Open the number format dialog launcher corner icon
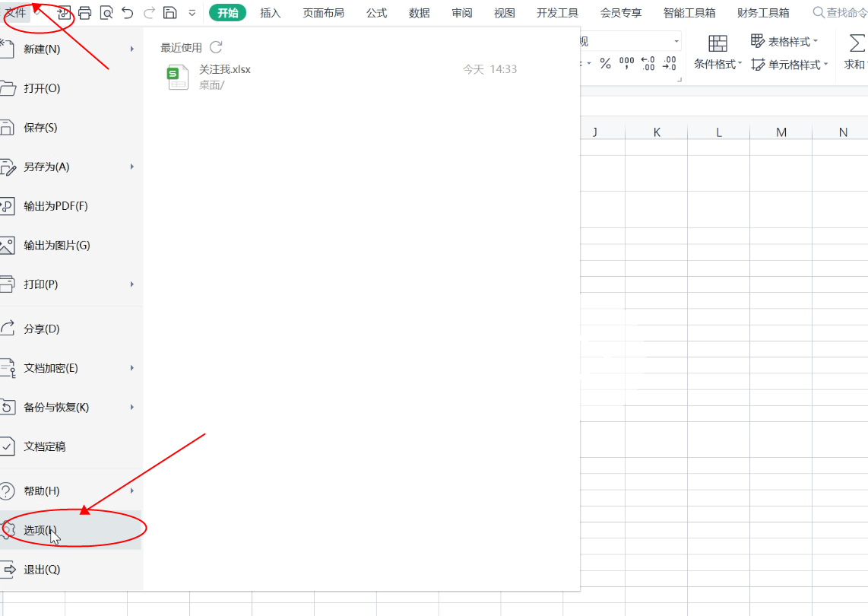This screenshot has height=616, width=868. coord(680,80)
